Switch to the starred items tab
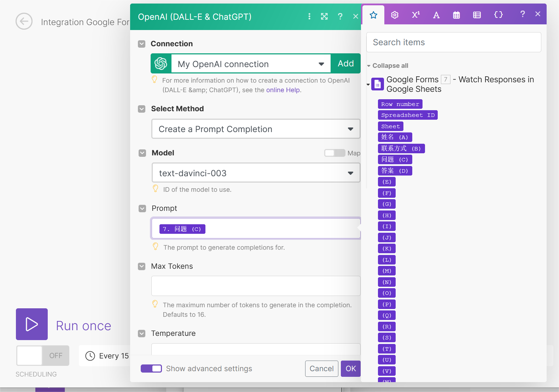 (373, 15)
